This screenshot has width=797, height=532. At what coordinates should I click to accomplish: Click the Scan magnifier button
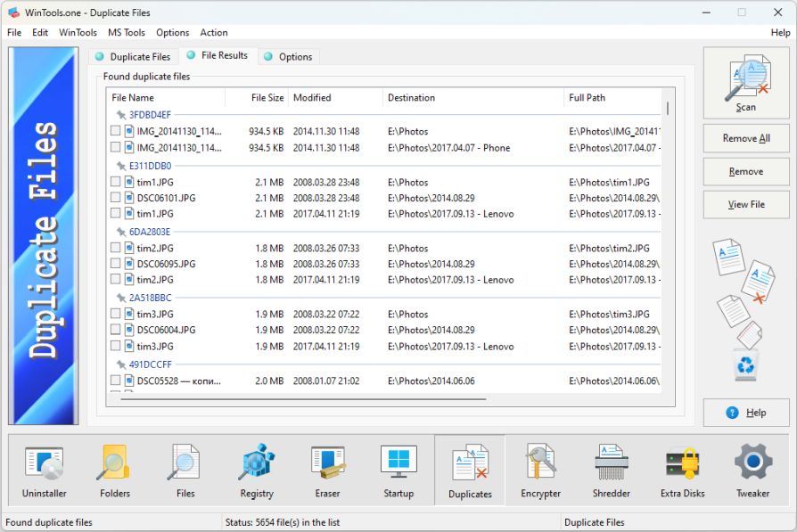pos(746,84)
